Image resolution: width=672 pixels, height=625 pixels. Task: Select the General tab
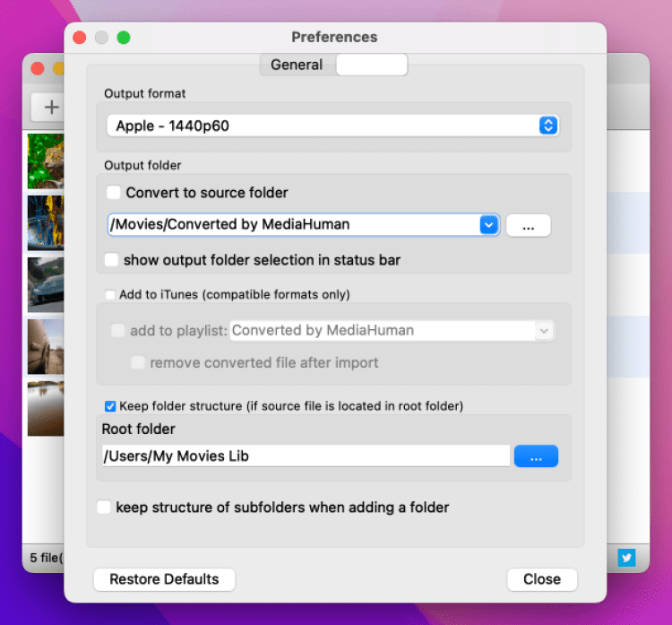point(297,65)
